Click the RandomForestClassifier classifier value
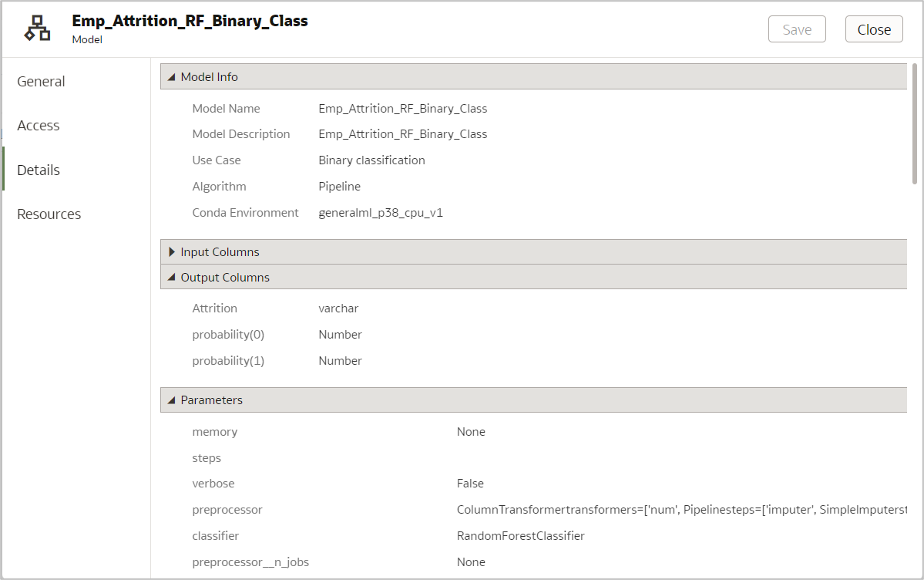The width and height of the screenshot is (924, 580). [521, 536]
